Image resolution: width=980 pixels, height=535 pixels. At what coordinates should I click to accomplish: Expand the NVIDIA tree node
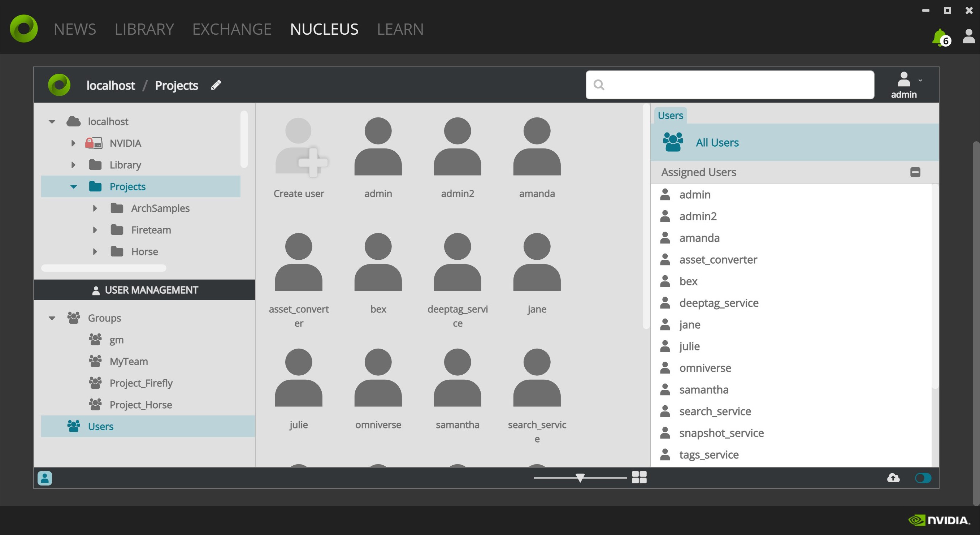click(x=73, y=143)
